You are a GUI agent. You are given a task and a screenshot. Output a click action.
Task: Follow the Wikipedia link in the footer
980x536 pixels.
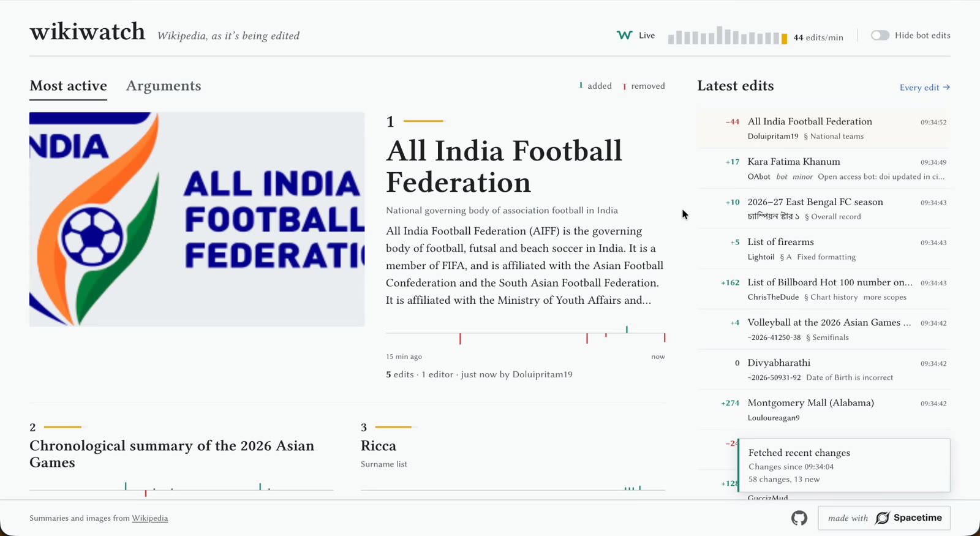[x=150, y=518]
